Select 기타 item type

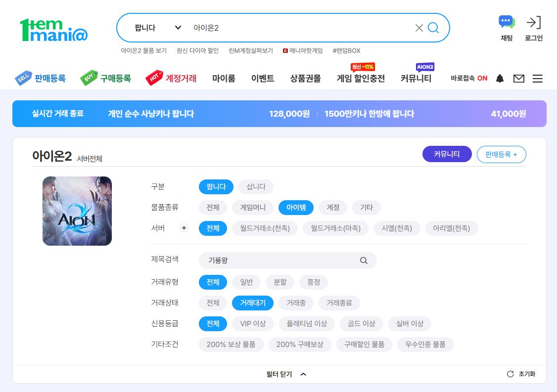366,207
